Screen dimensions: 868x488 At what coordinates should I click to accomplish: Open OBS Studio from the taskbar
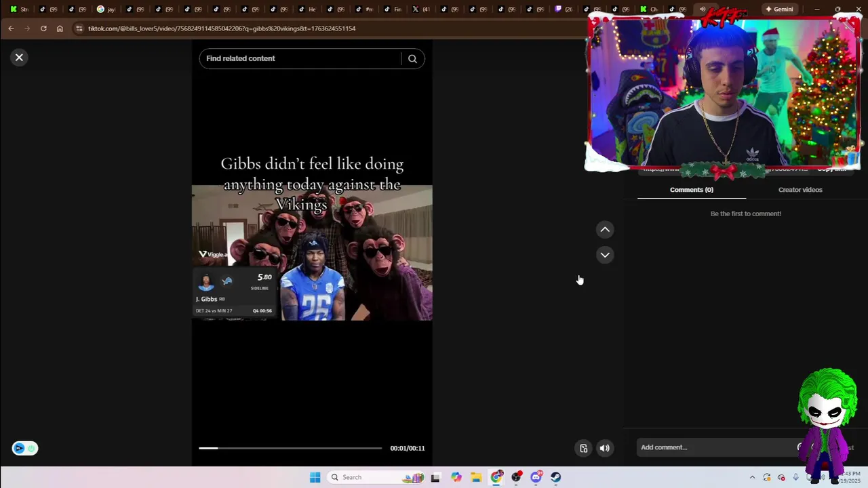(x=517, y=477)
